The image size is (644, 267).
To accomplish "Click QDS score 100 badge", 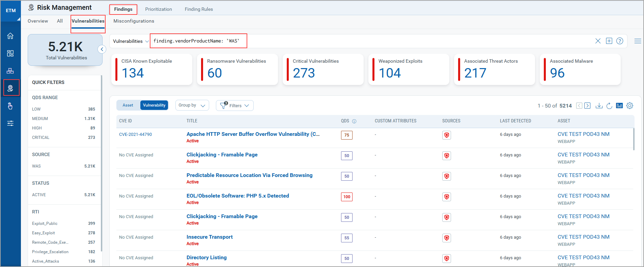I will (x=347, y=197).
